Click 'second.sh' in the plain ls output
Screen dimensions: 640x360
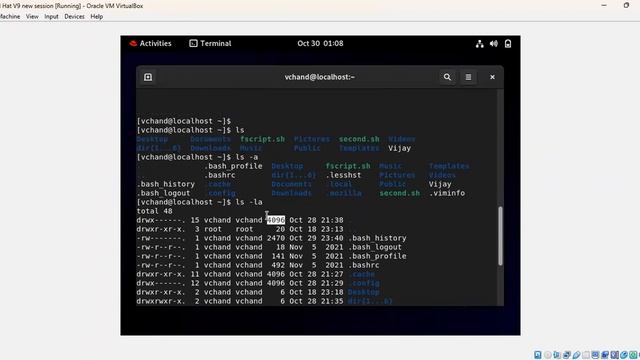coord(359,139)
